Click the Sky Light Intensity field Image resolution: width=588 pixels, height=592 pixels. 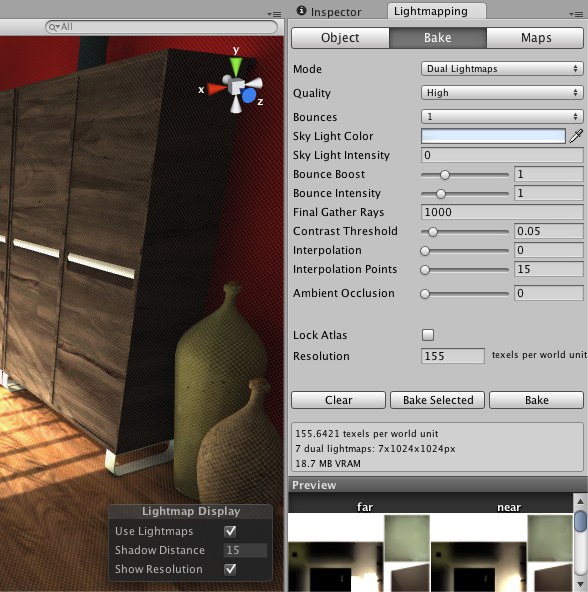[x=502, y=155]
